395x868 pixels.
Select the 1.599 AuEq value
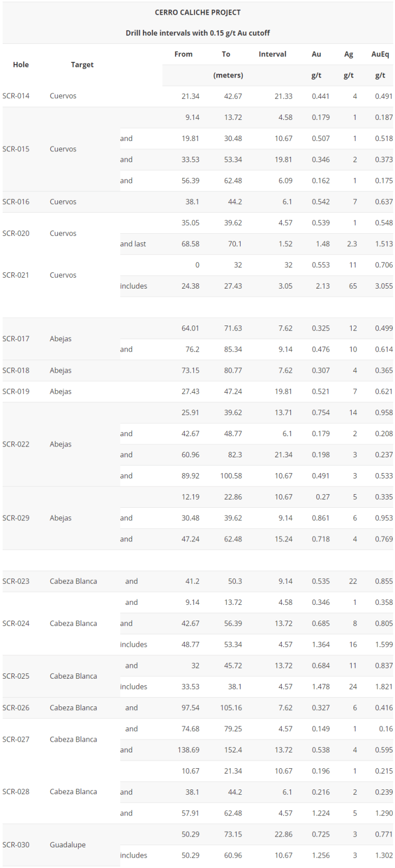coord(384,644)
